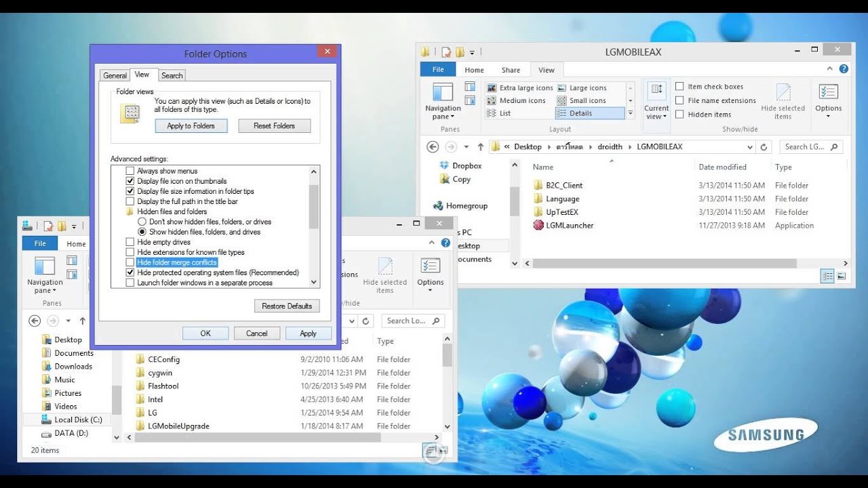Uncheck Display file icon on thumbnails
The width and height of the screenshot is (868, 488).
point(130,181)
